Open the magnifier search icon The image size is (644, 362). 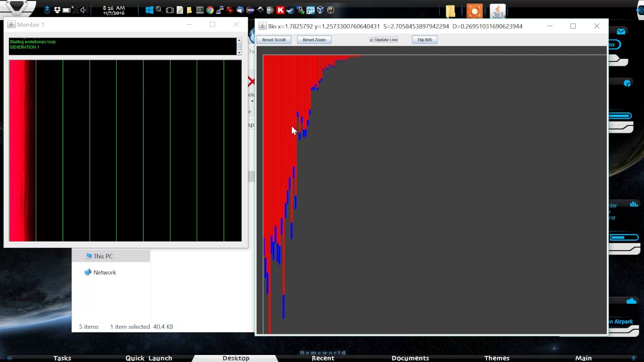pos(159,10)
